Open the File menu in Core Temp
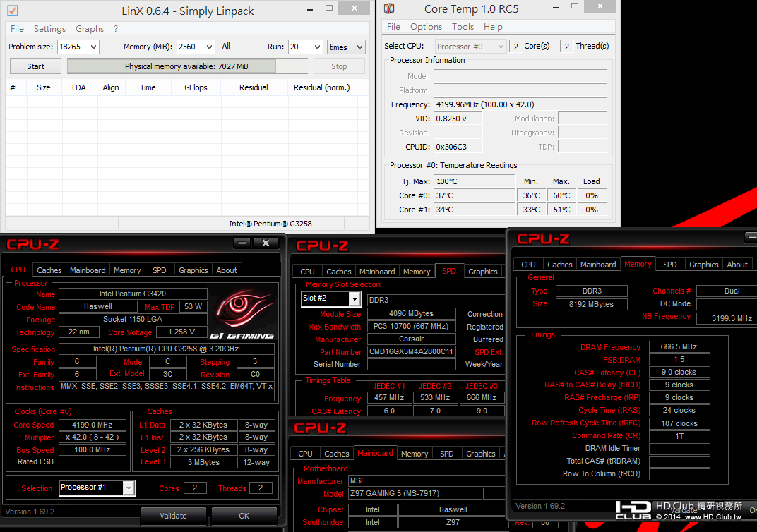The width and height of the screenshot is (757, 532). (393, 27)
